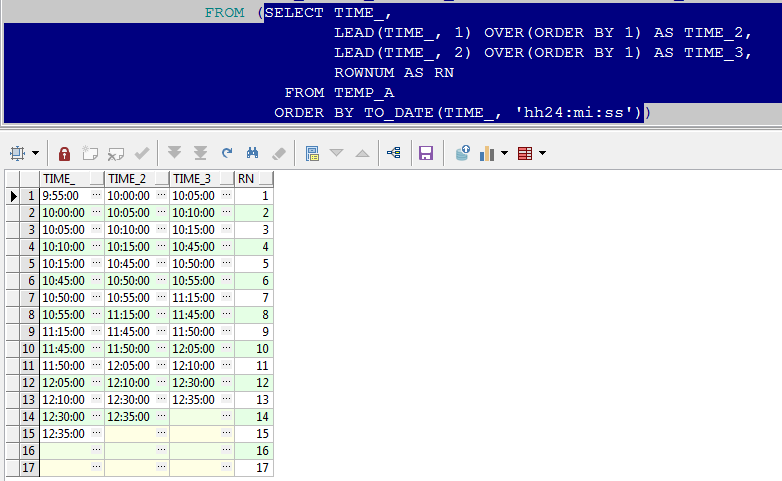Click the fetch next page icon
This screenshot has height=481, width=782.
point(175,154)
